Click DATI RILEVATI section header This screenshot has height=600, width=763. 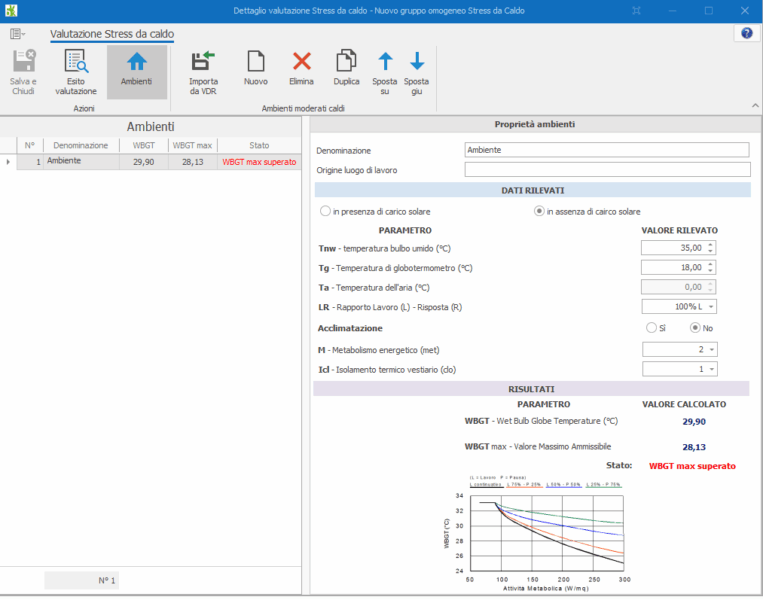[532, 190]
